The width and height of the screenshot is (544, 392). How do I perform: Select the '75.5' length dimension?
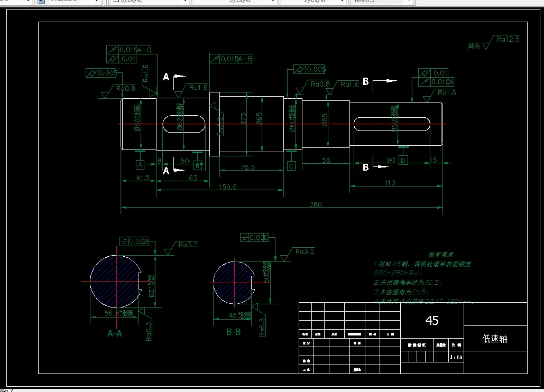248,167
